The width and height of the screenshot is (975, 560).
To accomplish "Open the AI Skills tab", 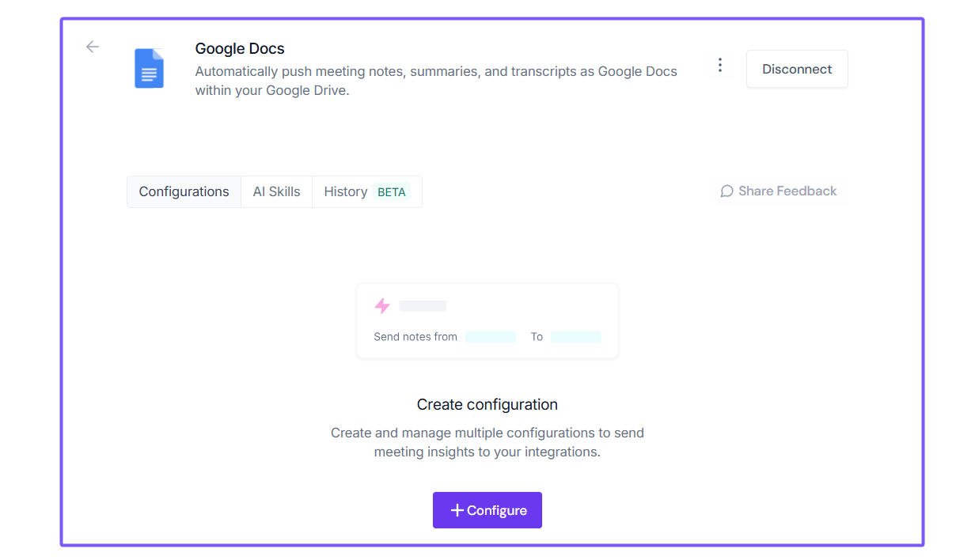I will click(276, 191).
